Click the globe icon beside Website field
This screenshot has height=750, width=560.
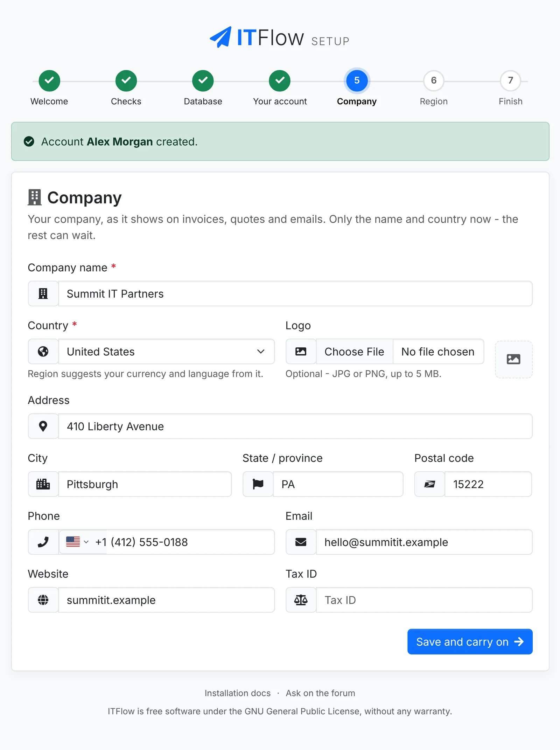[x=43, y=600]
